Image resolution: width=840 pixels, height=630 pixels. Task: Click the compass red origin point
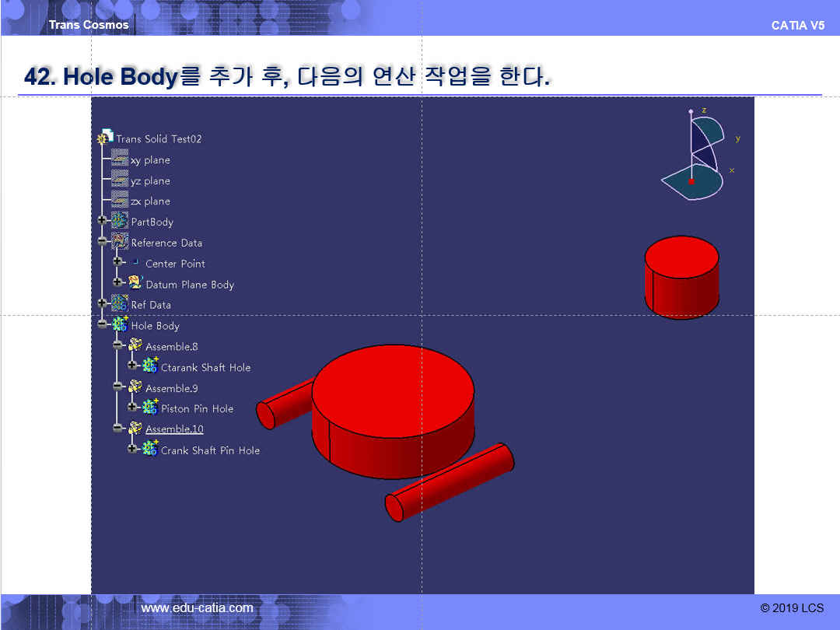691,181
